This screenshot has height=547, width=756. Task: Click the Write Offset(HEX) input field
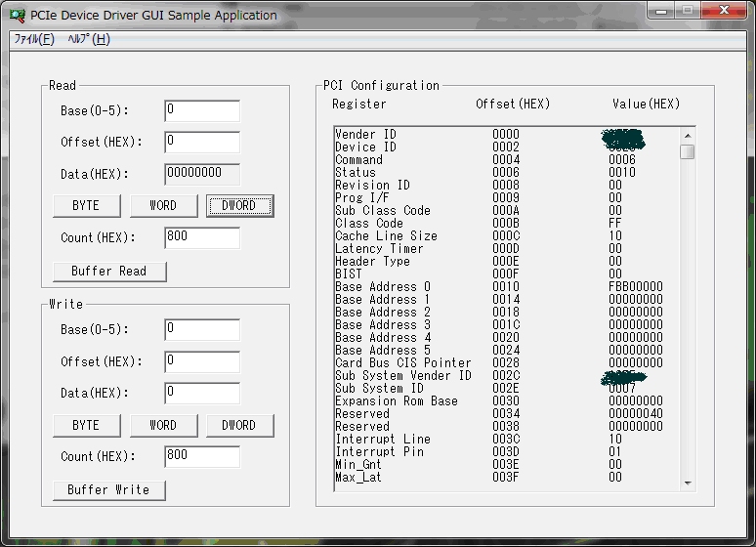pos(202,361)
